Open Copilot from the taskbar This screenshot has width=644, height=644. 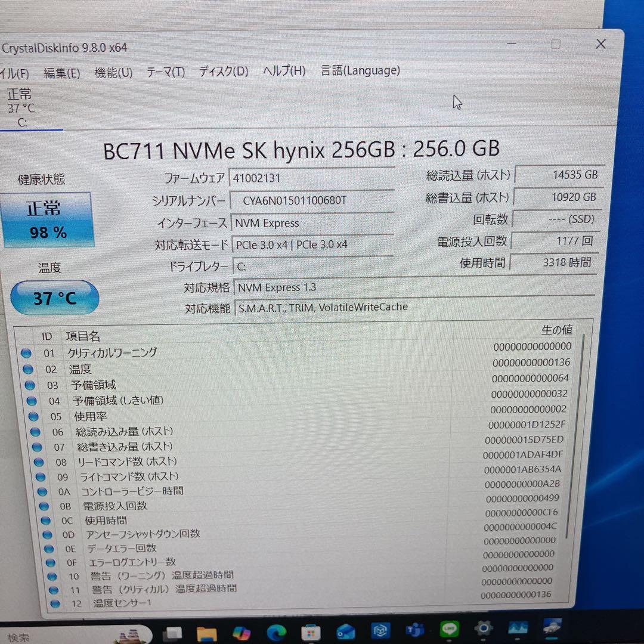(x=241, y=633)
